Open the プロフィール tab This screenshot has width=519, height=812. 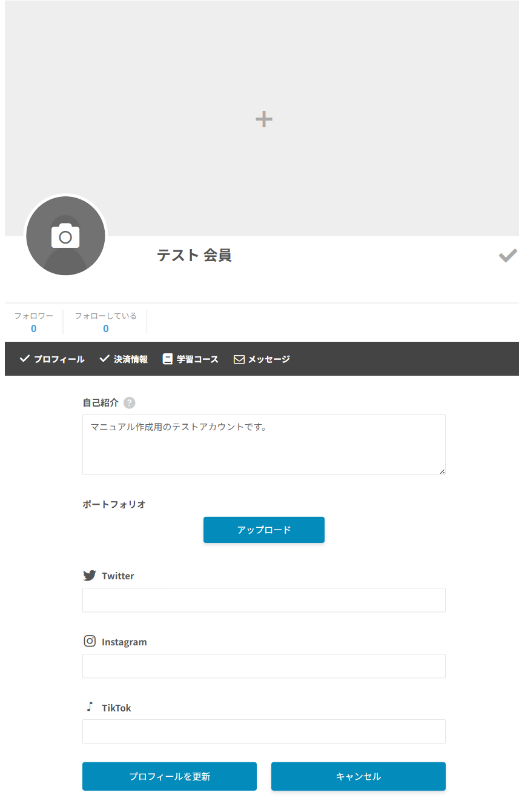(52, 359)
